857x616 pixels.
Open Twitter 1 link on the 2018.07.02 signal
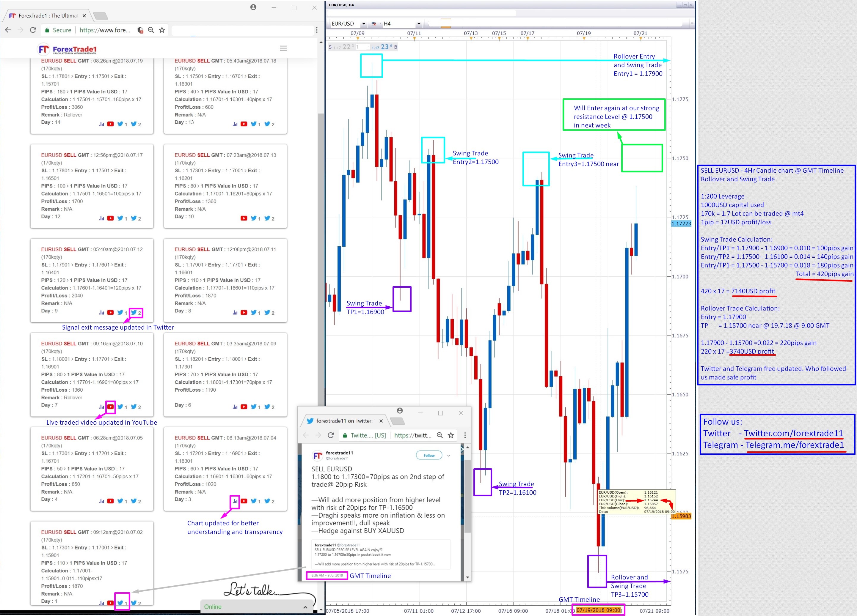122,603
